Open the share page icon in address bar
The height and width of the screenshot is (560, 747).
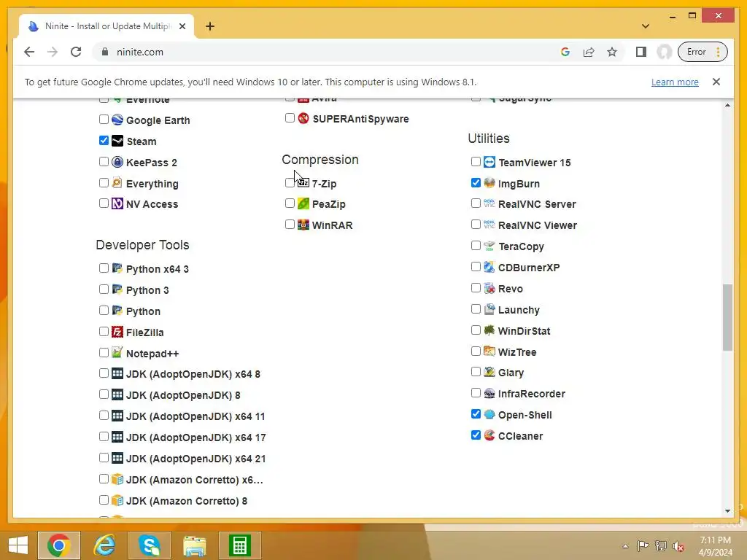(589, 52)
